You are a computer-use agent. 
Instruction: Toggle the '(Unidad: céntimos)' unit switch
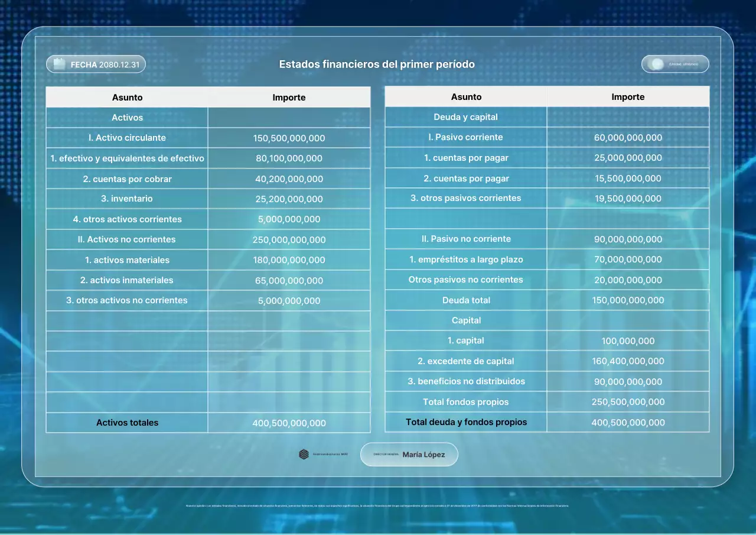675,64
